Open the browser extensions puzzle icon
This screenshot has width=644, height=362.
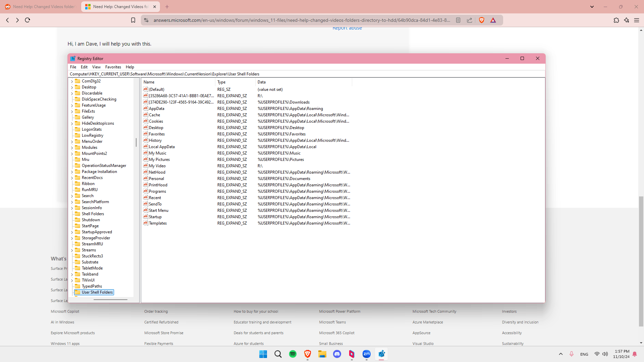click(x=616, y=20)
